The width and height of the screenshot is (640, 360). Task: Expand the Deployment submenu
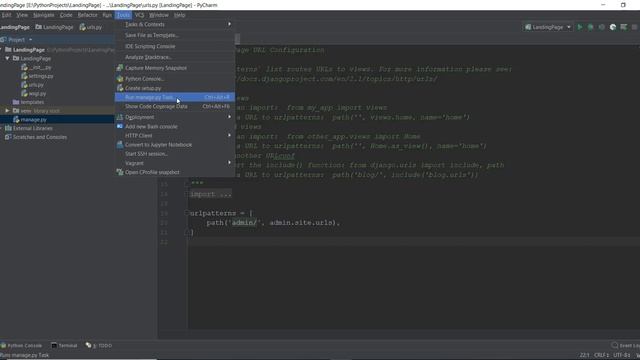coord(175,117)
